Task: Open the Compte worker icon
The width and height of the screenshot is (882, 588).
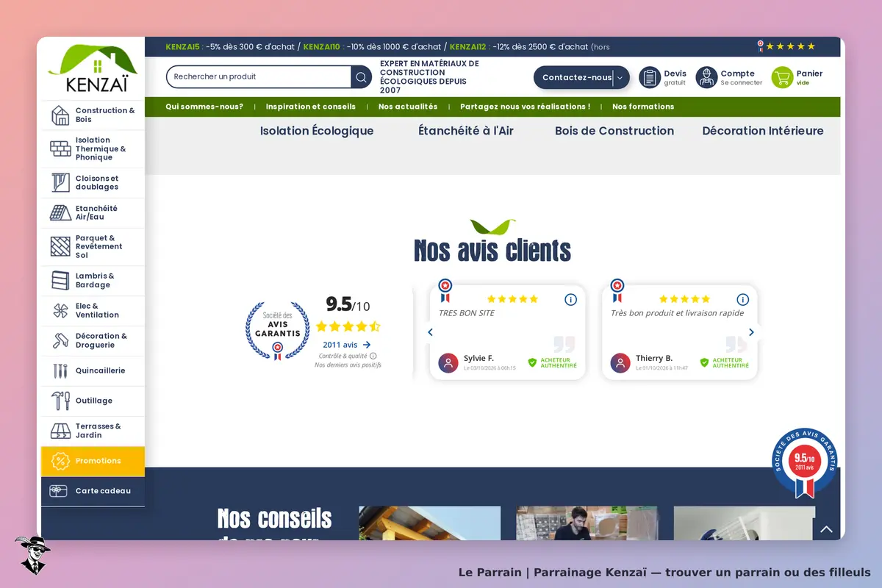Action: (706, 77)
